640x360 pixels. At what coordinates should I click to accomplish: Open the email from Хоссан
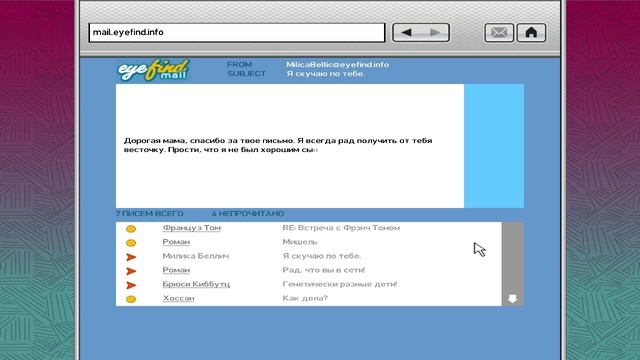[178, 298]
